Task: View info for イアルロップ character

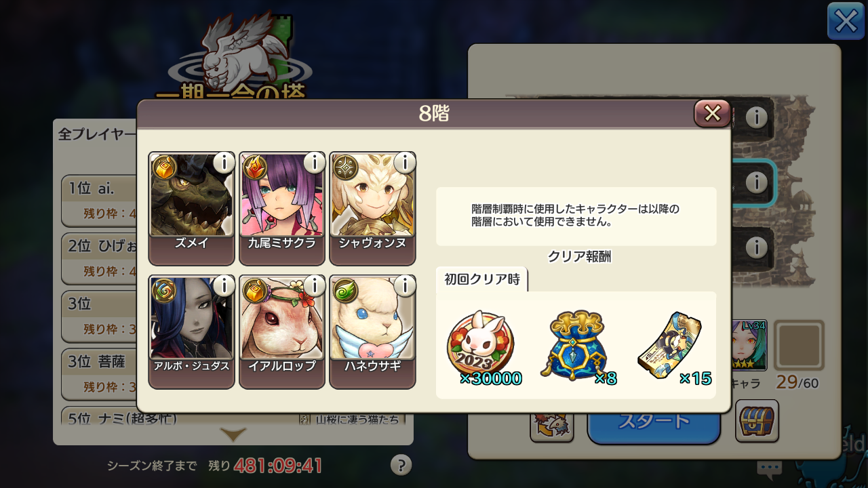Action: pyautogui.click(x=314, y=286)
